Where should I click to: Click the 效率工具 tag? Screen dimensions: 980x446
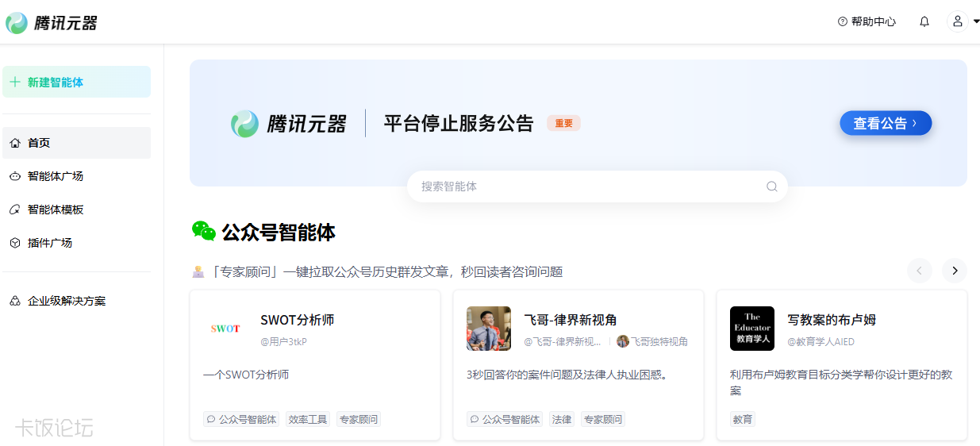(x=308, y=419)
